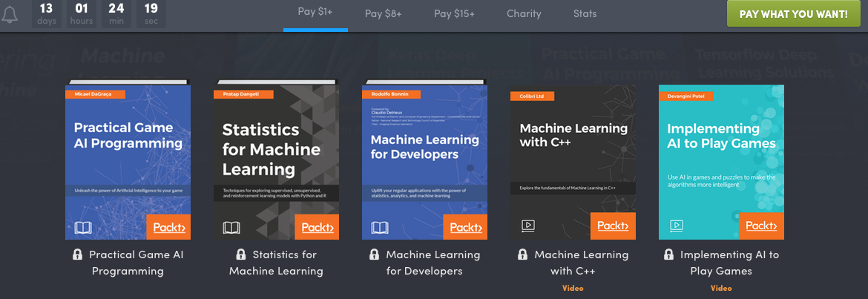Click lock icon beside Implementing AI to Play Games
868x299 pixels.
tap(668, 254)
